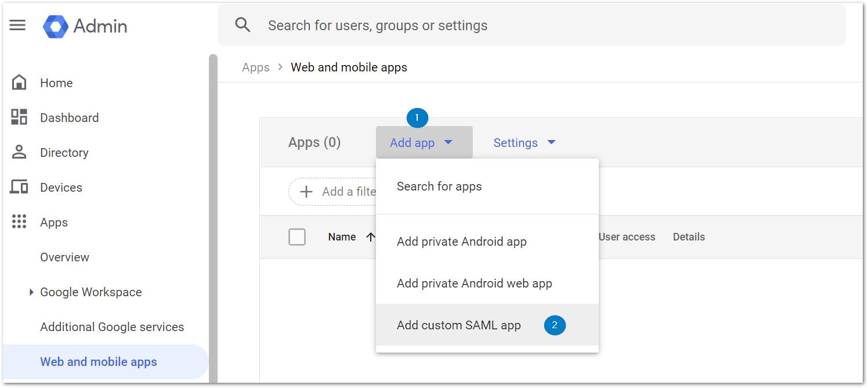868x388 pixels.
Task: Select the Home icon in the sidebar
Action: pos(19,82)
